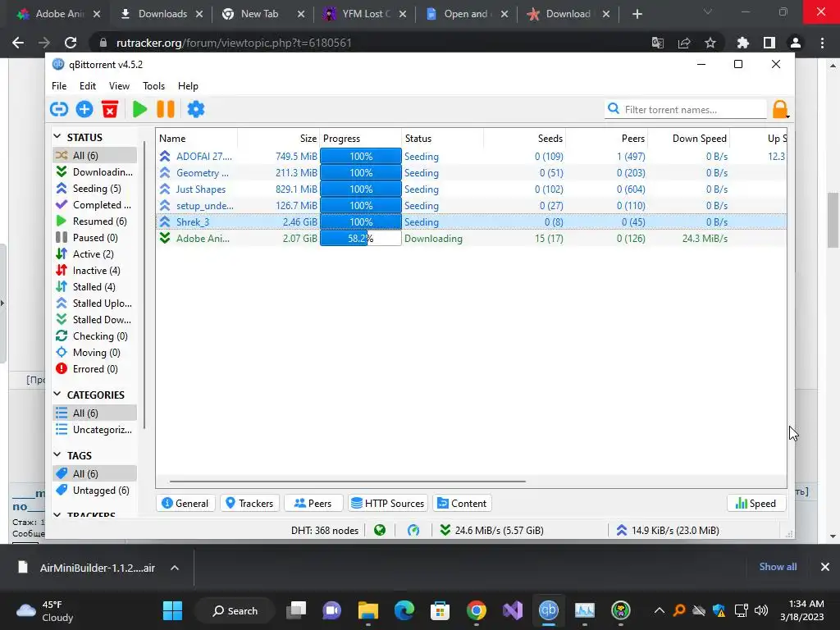Screen dimensions: 840x630
Task: Click the 24.6 MiB/s download speed status
Action: tap(492, 531)
